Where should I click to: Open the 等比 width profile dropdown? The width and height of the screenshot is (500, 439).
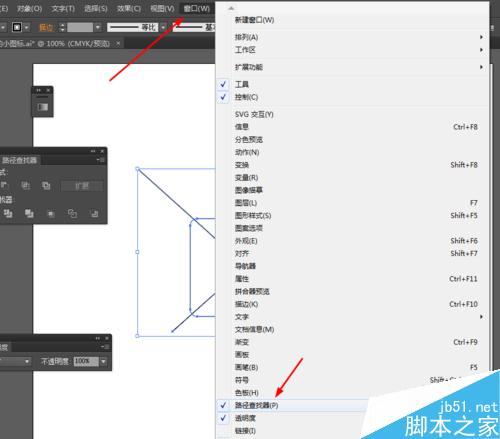tap(163, 27)
